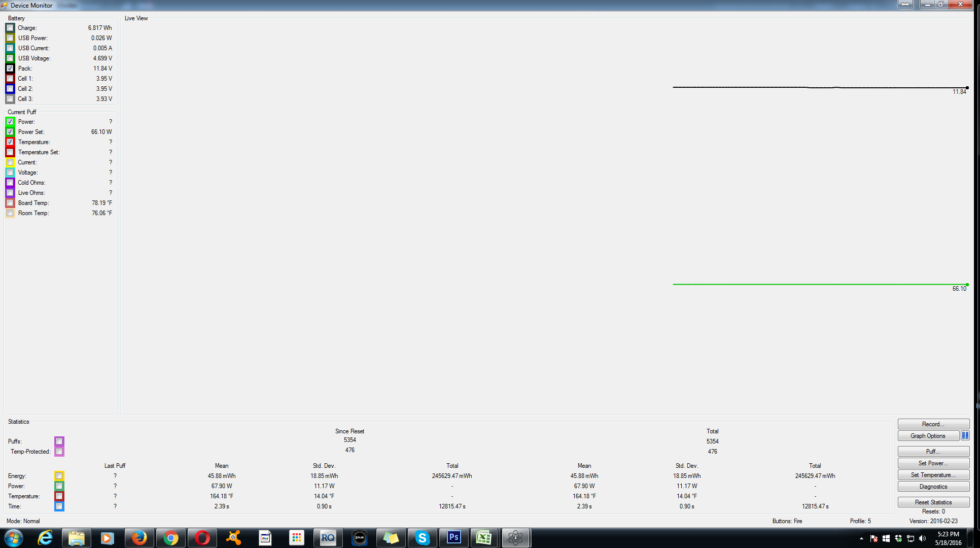Viewport: 980px width, 548px height.
Task: Pause the live graph with pause button
Action: (965, 435)
